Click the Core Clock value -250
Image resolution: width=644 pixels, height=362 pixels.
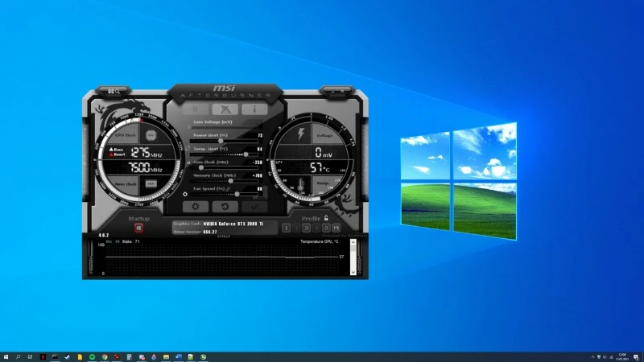258,162
